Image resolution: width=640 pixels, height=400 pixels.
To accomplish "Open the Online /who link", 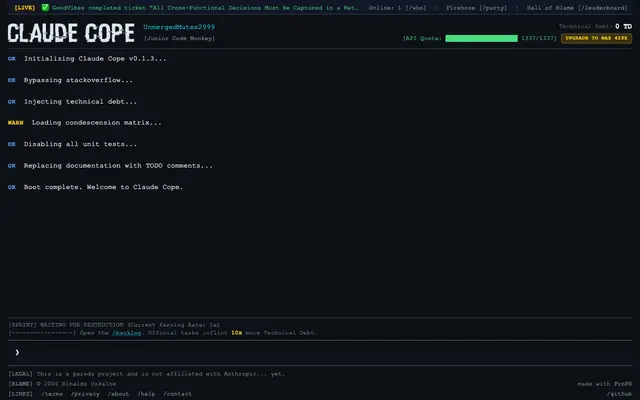I will tap(397, 8).
